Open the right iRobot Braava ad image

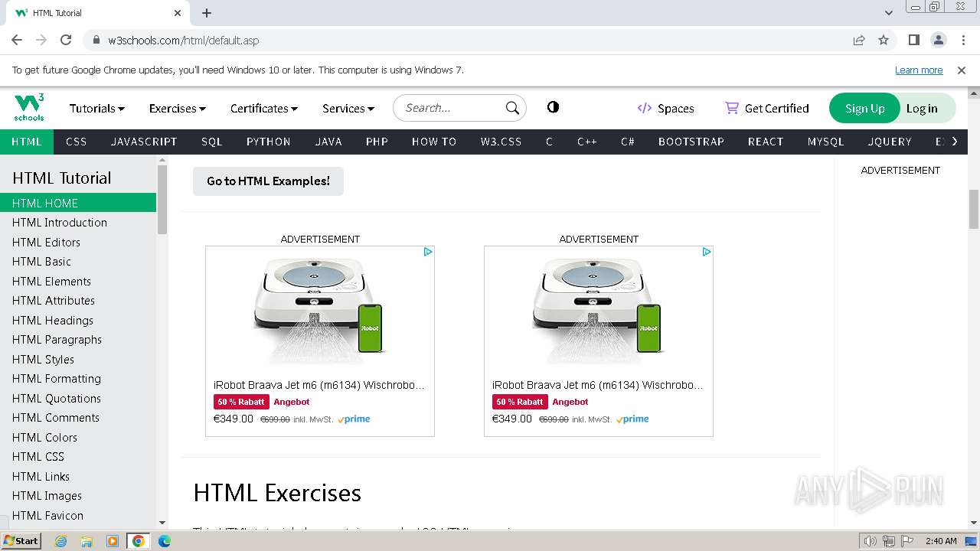599,310
